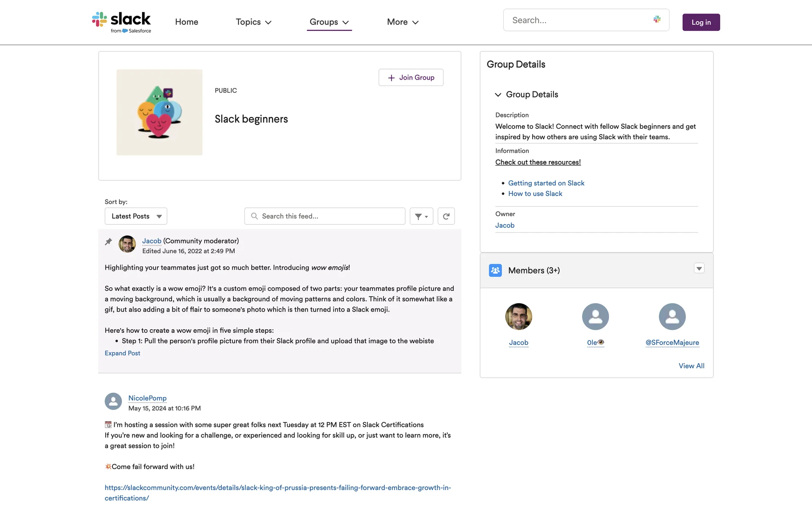Open the Members panel dropdown arrow
The height and width of the screenshot is (508, 812).
(699, 268)
